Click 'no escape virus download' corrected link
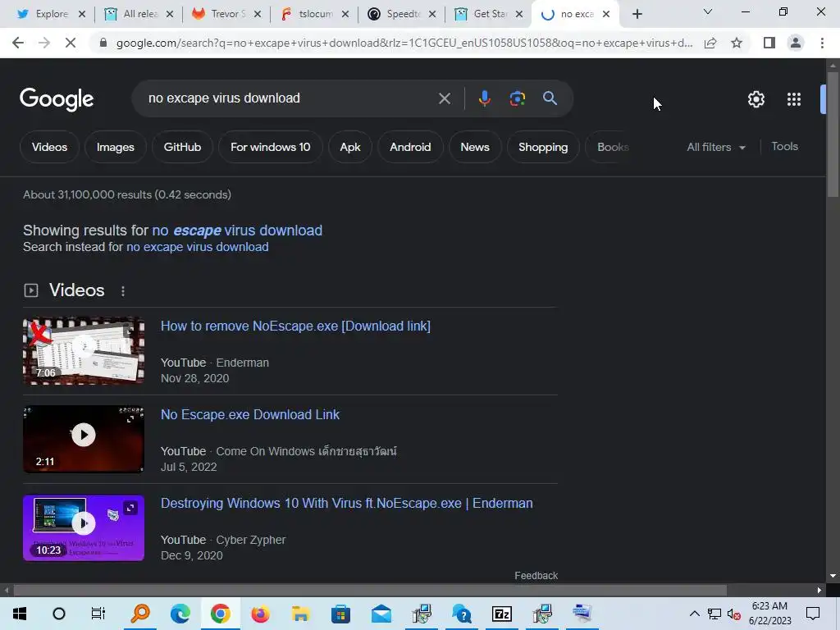This screenshot has height=630, width=840. 237,231
